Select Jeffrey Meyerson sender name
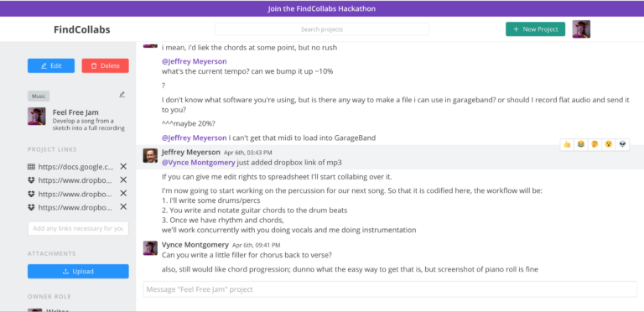Image resolution: width=644 pixels, height=312 pixels. tap(191, 153)
